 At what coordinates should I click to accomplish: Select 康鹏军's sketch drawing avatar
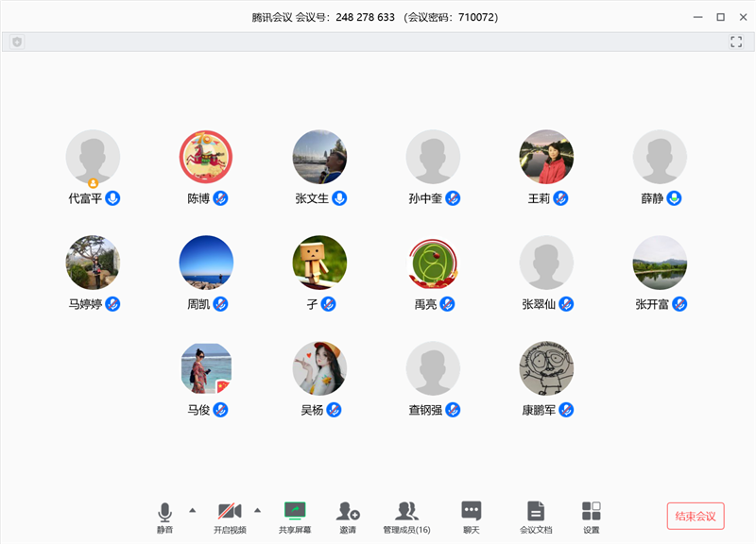pyautogui.click(x=546, y=368)
